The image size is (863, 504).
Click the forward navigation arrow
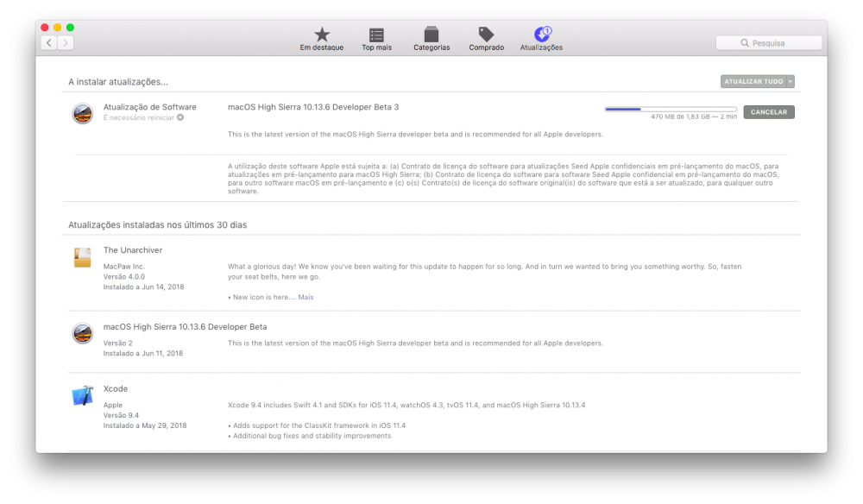pos(66,42)
